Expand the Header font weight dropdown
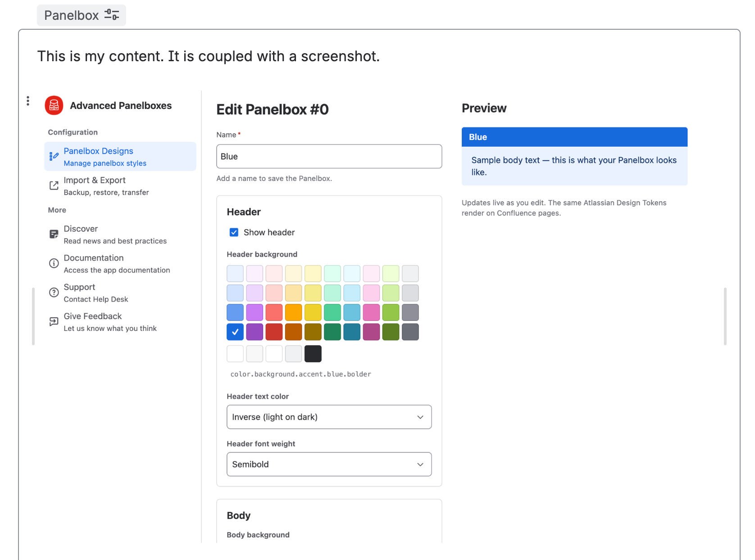Image resolution: width=755 pixels, height=560 pixels. point(329,464)
